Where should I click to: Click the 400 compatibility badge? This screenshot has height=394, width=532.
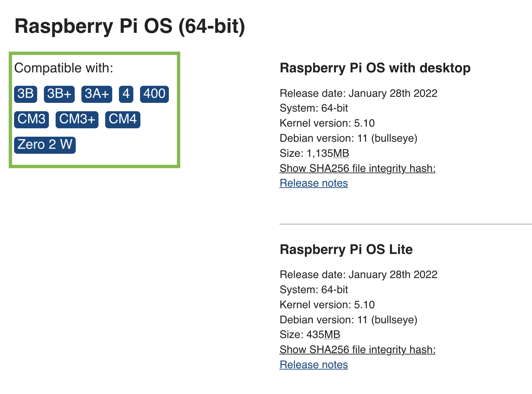tap(154, 94)
